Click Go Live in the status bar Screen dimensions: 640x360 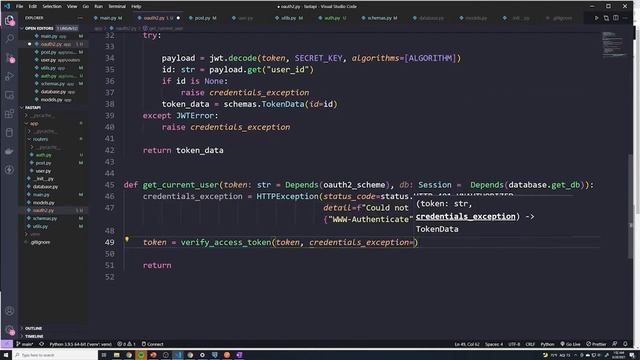[x=570, y=344]
